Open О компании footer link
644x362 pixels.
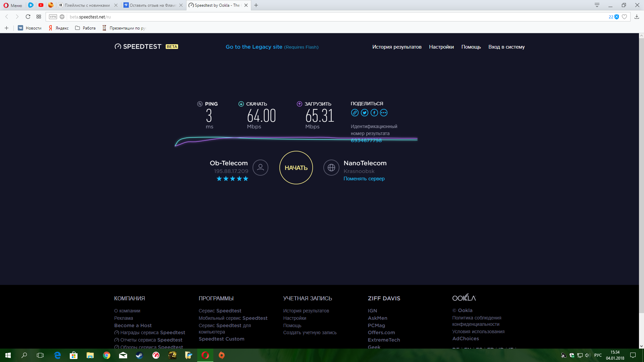pyautogui.click(x=127, y=311)
